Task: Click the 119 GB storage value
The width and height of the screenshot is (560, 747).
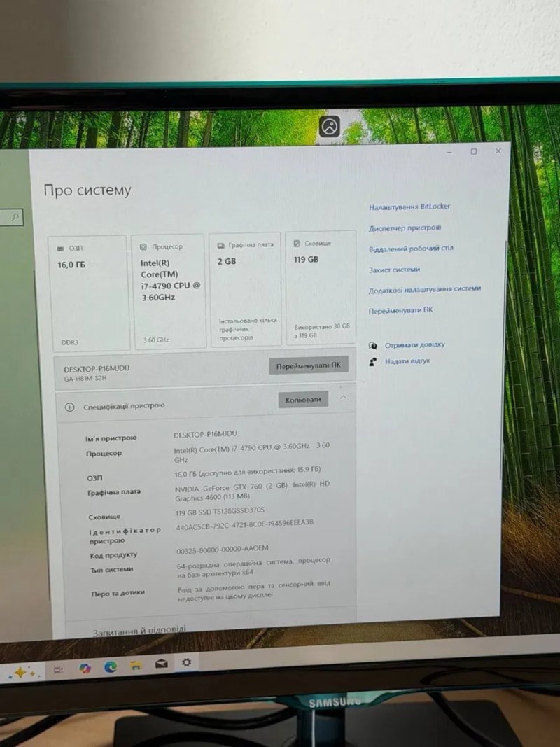Action: point(306,260)
